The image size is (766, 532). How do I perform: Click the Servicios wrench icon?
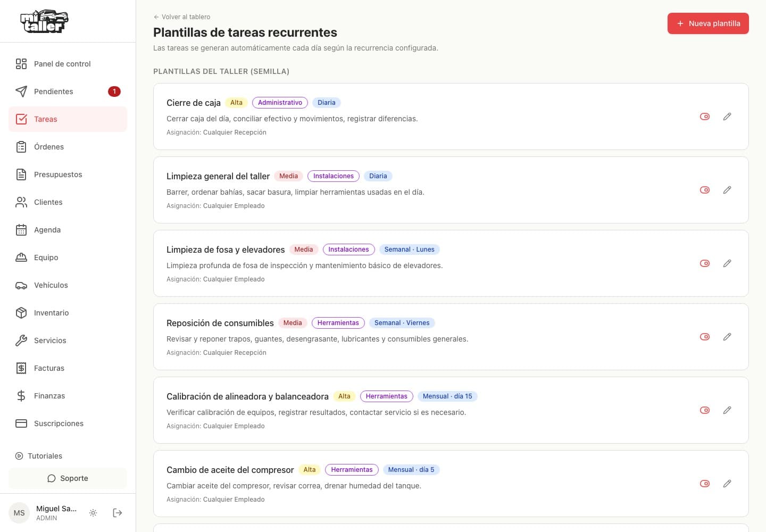coord(21,340)
